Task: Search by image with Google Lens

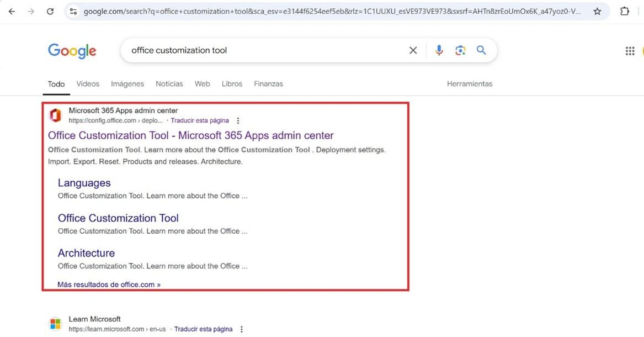Action: click(x=460, y=50)
